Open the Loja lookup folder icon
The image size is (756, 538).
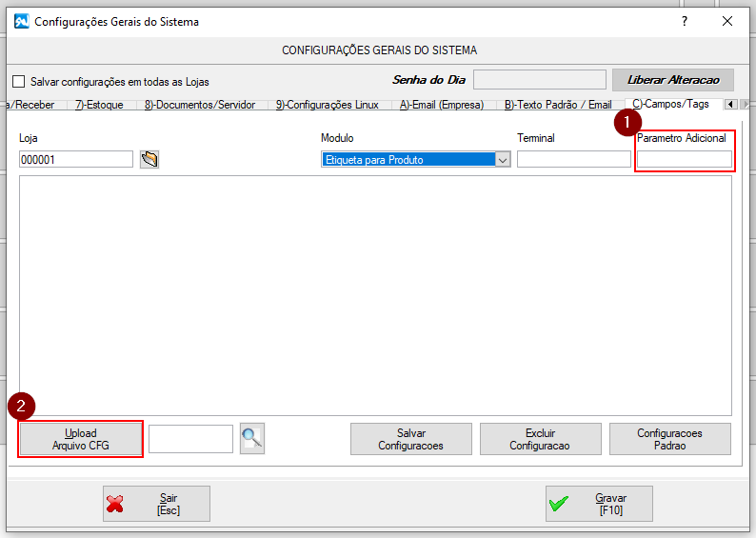[149, 159]
